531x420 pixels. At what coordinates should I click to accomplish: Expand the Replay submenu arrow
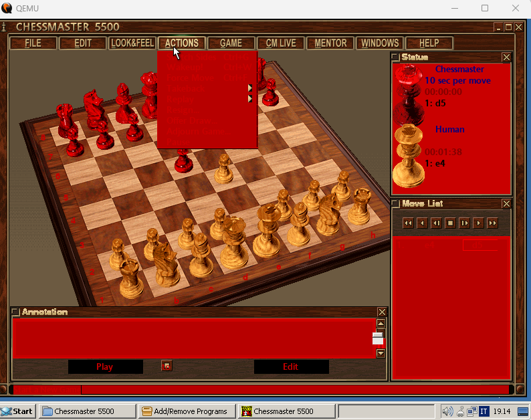(x=250, y=98)
